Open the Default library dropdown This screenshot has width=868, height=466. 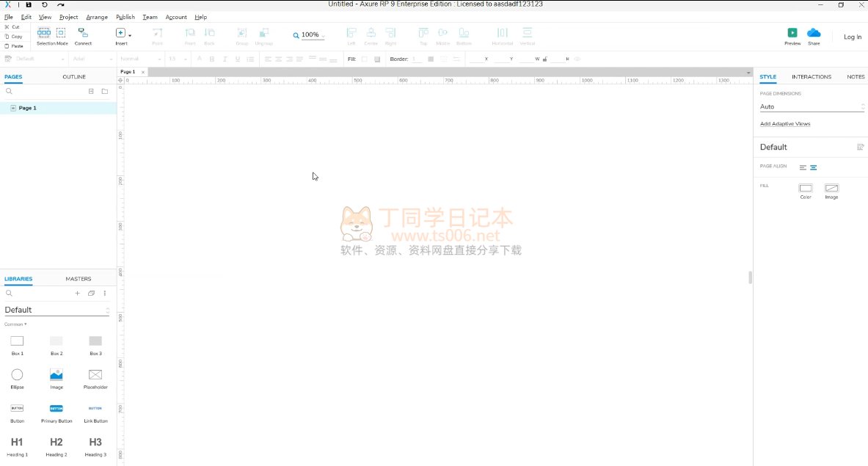(x=56, y=310)
